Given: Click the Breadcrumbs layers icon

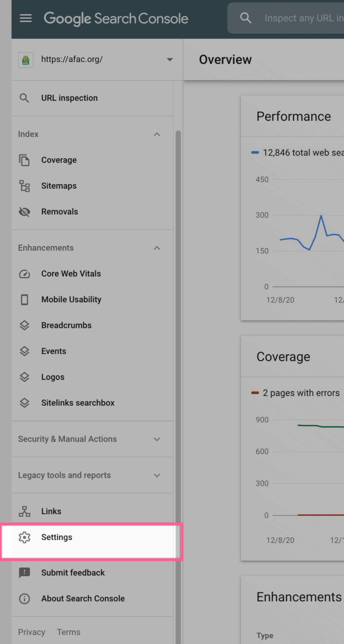Looking at the screenshot, I should click(x=25, y=326).
